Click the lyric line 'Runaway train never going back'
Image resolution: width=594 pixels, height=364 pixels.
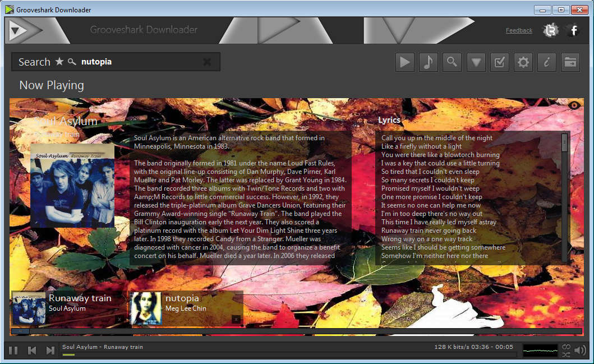(x=429, y=231)
